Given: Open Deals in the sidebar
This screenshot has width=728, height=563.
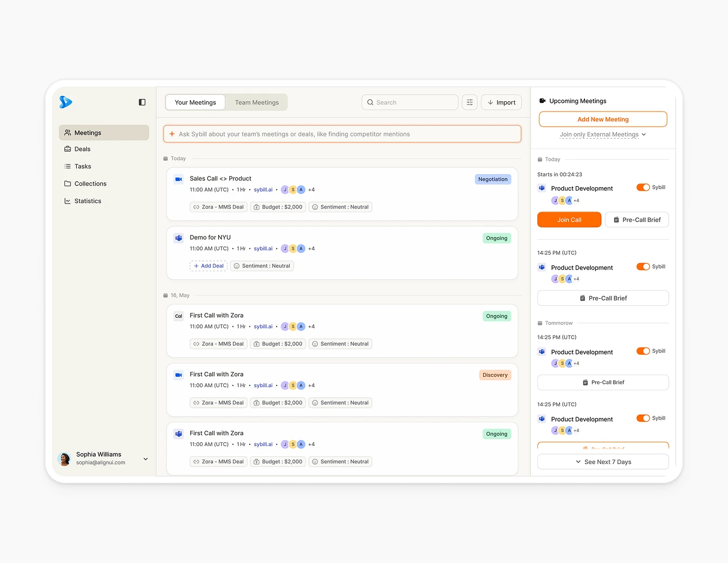Looking at the screenshot, I should (82, 149).
